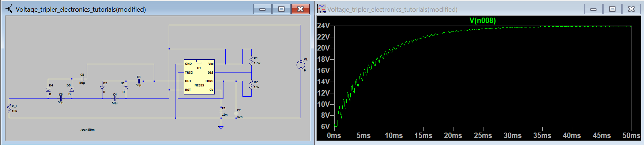The height and width of the screenshot is (145, 644).
Task: Click the 50µ value of C3
Action: (x=138, y=85)
